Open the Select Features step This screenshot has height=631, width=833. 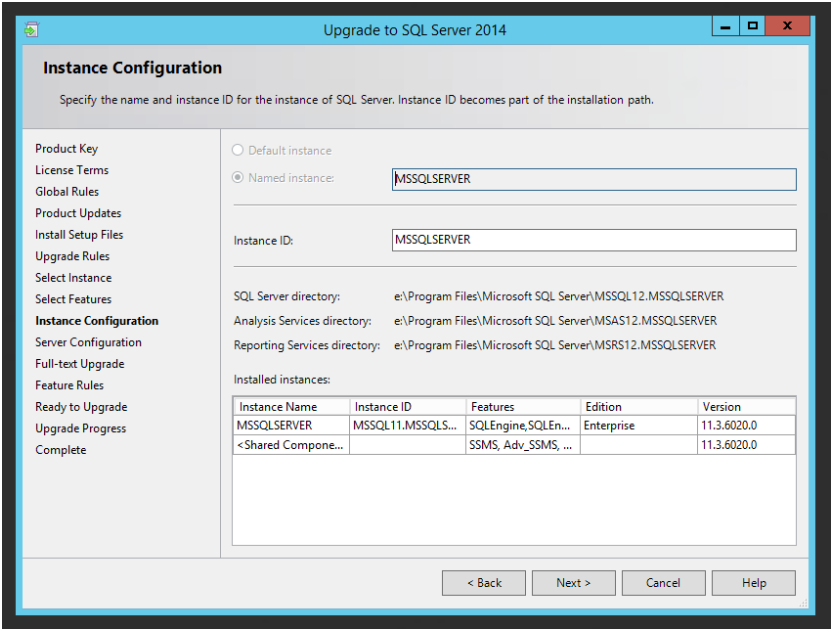73,299
